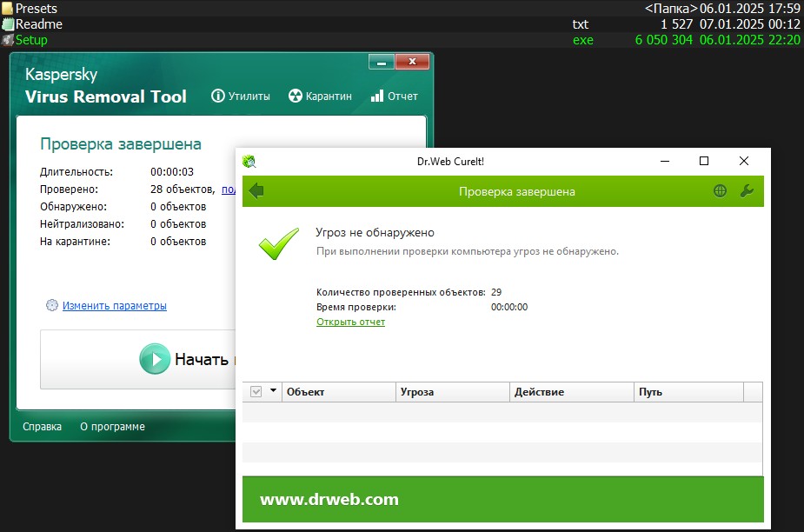Click О программе in Kaspersky footer
This screenshot has width=804, height=532.
tap(112, 427)
